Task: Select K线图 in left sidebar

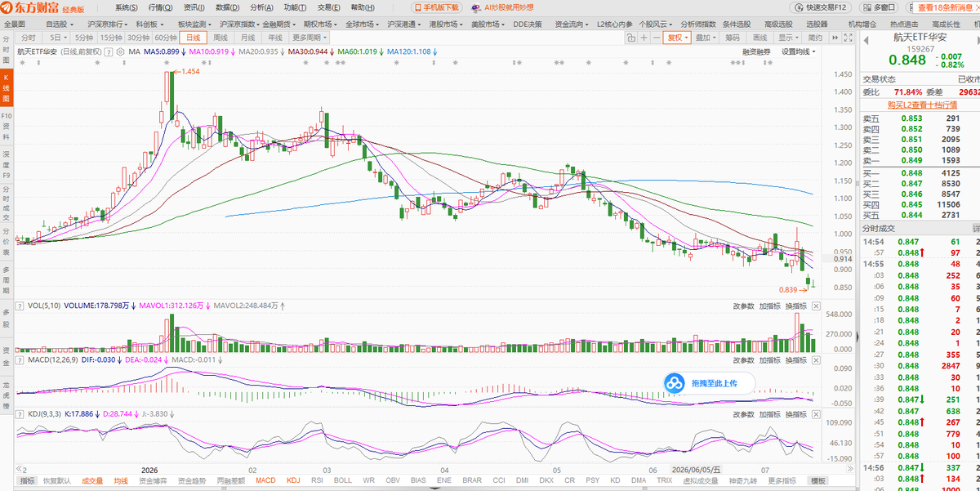Action: click(x=6, y=87)
